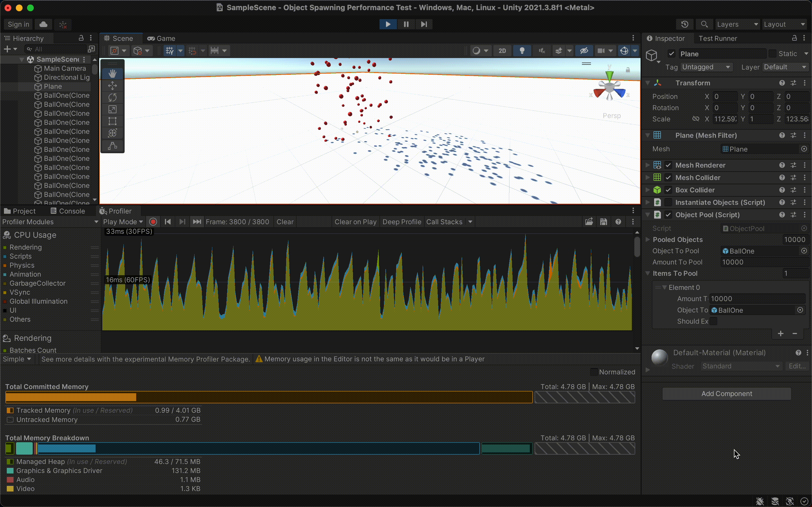The width and height of the screenshot is (812, 507).
Task: Disable the Box Collider component
Action: pos(668,190)
